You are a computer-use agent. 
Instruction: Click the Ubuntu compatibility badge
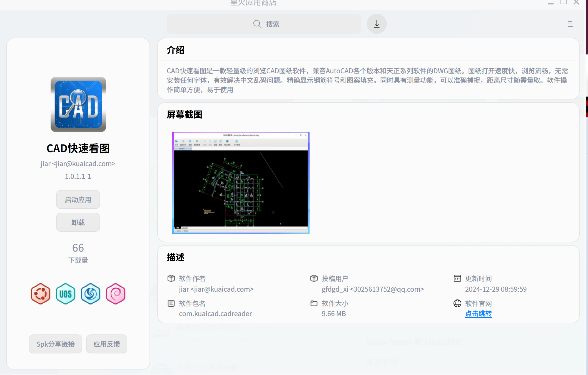[x=41, y=294]
